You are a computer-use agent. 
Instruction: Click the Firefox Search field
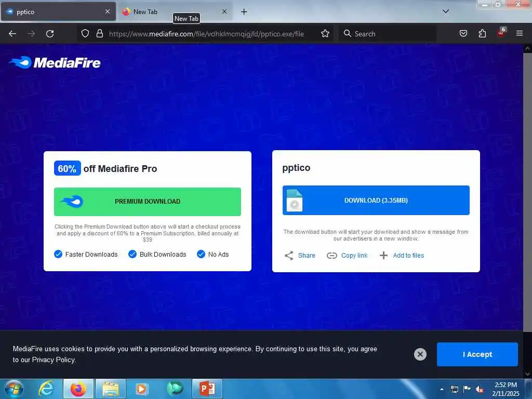(x=387, y=34)
